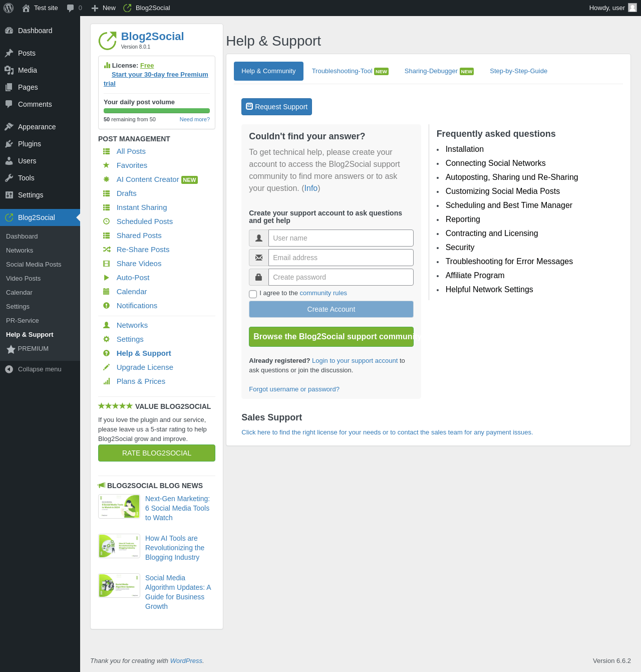
Task: Click the Settings sliders icon in WP sidebar
Action: coord(9,195)
